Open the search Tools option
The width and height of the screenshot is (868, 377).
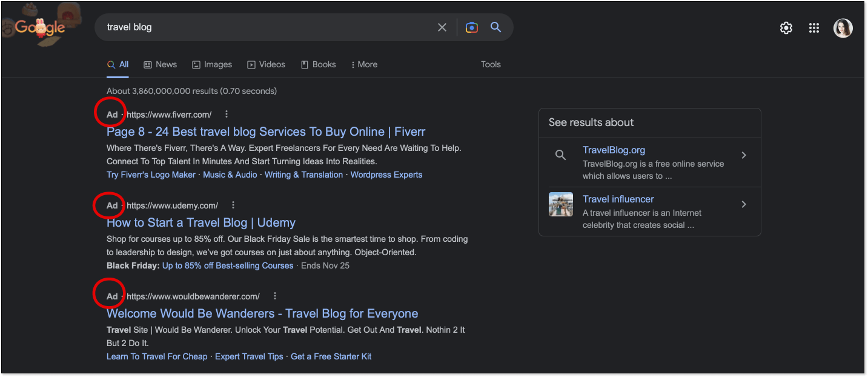pos(491,64)
